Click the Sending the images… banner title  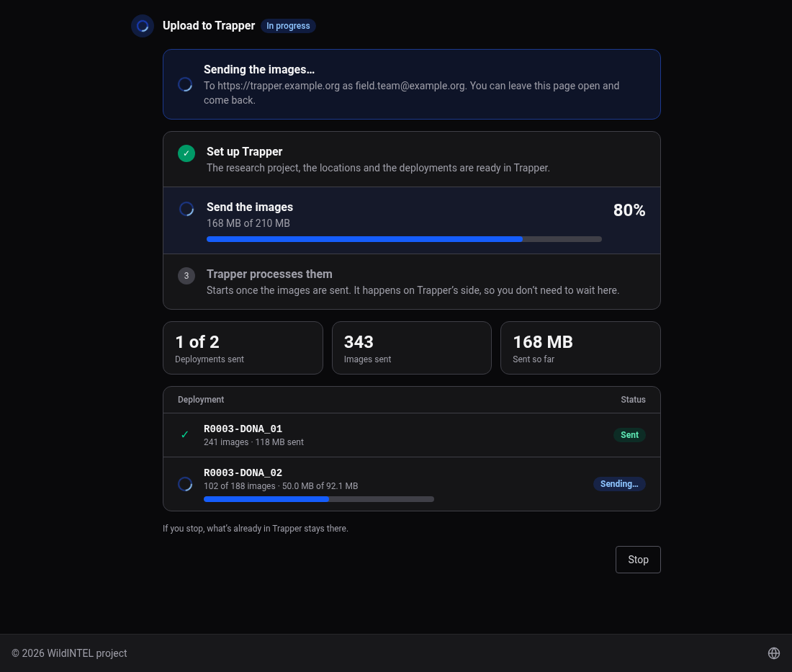point(259,70)
